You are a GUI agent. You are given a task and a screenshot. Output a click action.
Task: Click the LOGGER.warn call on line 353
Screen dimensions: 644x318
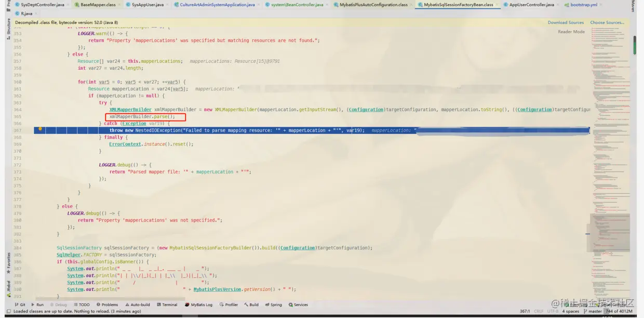click(93, 33)
